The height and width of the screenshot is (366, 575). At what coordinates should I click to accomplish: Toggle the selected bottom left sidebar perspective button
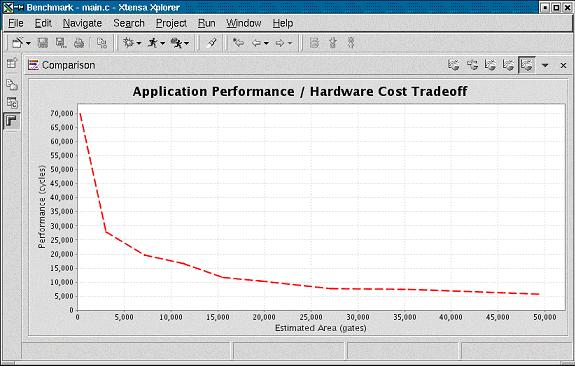coord(11,121)
